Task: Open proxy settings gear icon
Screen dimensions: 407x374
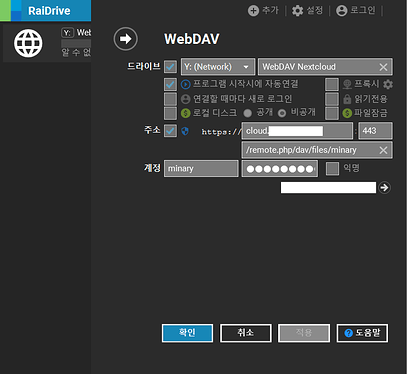Action: coord(388,84)
